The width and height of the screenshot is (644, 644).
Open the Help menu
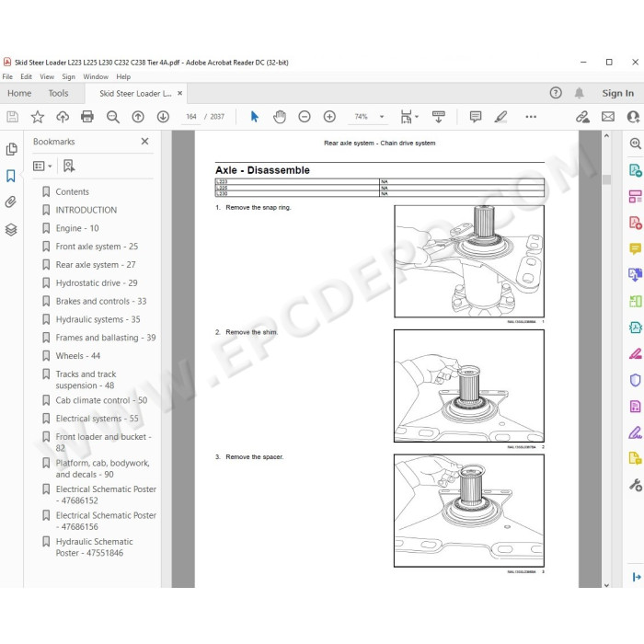[123, 76]
